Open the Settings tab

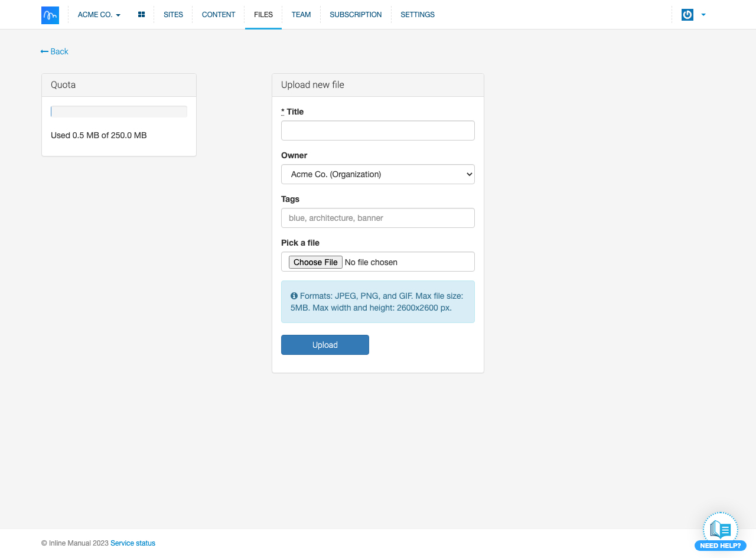pos(418,15)
